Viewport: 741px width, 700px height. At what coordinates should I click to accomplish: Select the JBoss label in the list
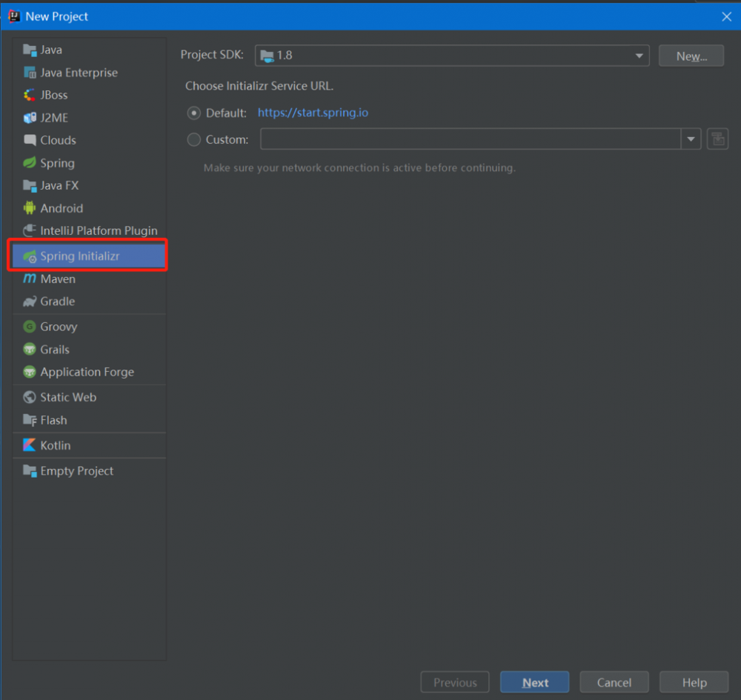pyautogui.click(x=54, y=95)
